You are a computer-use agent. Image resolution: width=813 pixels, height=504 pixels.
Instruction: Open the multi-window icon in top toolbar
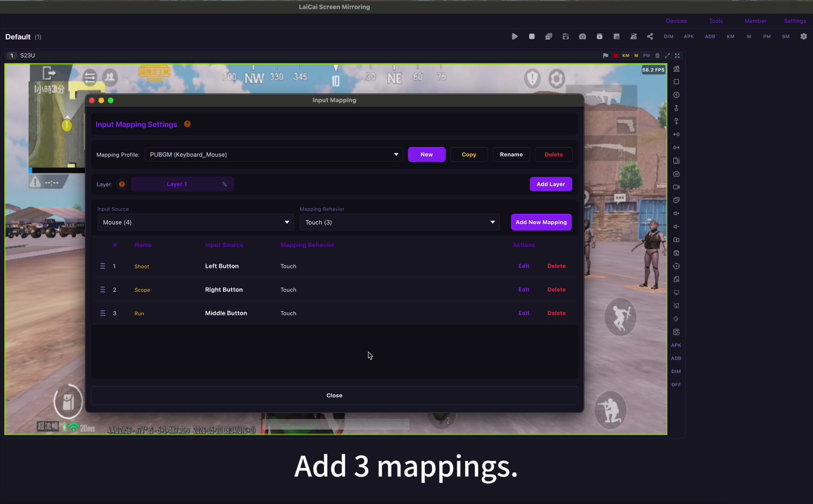pyautogui.click(x=549, y=36)
